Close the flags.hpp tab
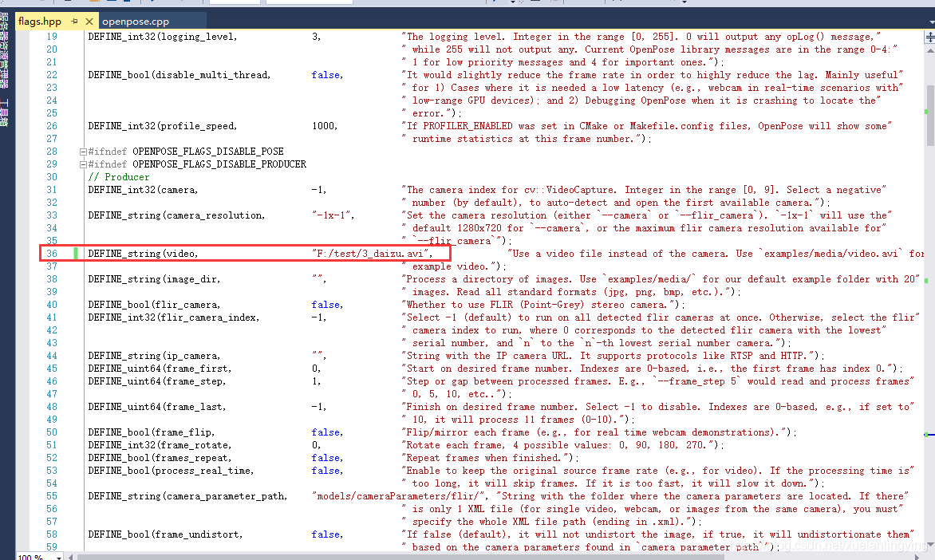This screenshot has width=935, height=560. tap(89, 22)
